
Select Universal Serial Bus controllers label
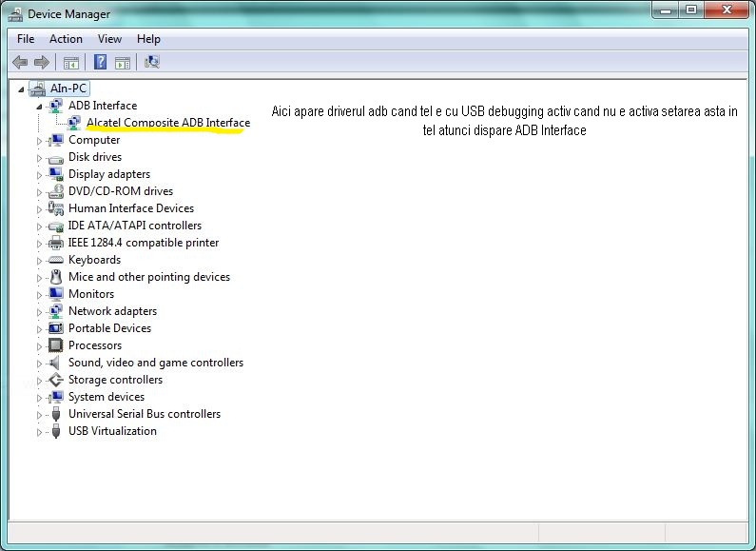point(145,414)
